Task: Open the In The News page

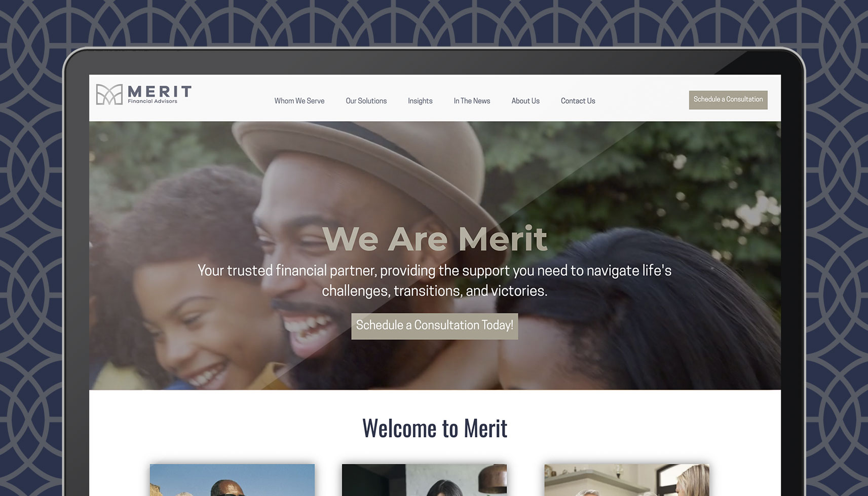Action: click(472, 101)
